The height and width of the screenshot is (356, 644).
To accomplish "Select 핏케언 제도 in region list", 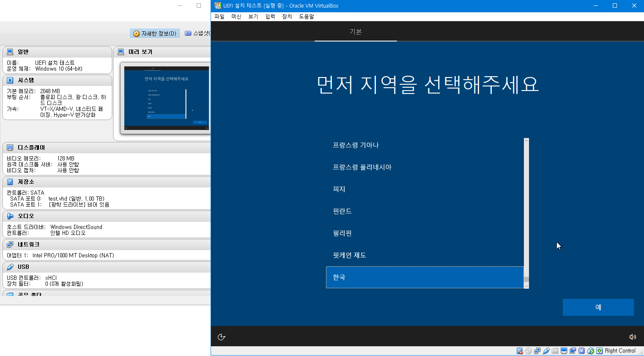I will point(425,255).
